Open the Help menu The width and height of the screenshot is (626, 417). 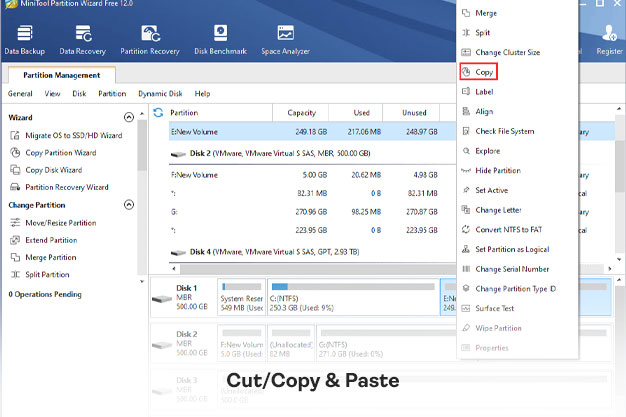click(202, 93)
